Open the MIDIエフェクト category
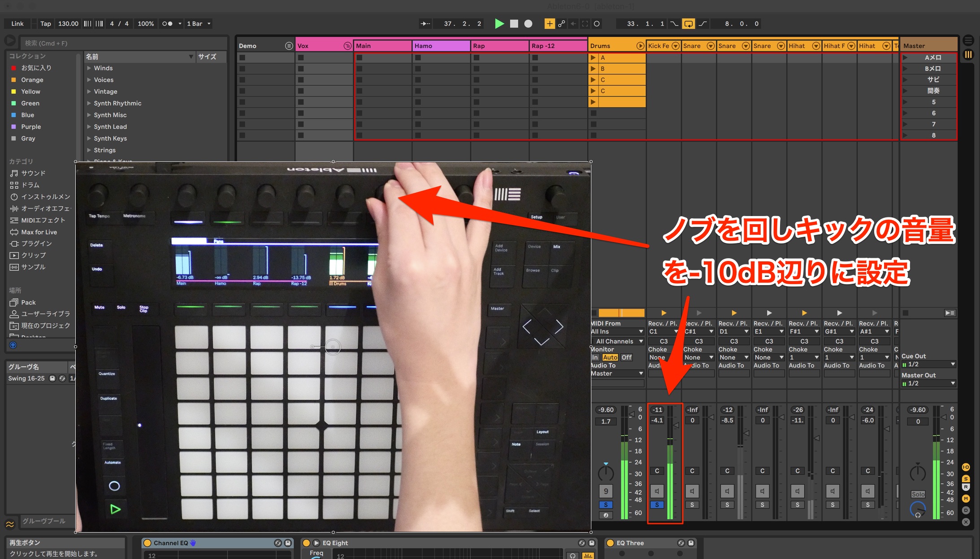The height and width of the screenshot is (559, 980). click(43, 220)
